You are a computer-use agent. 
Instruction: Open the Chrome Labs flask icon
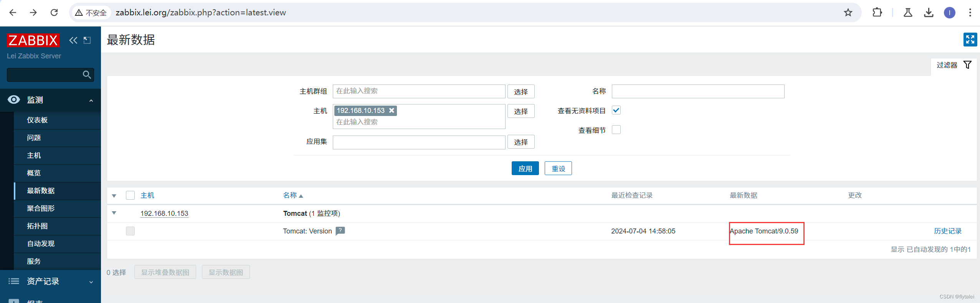(908, 13)
